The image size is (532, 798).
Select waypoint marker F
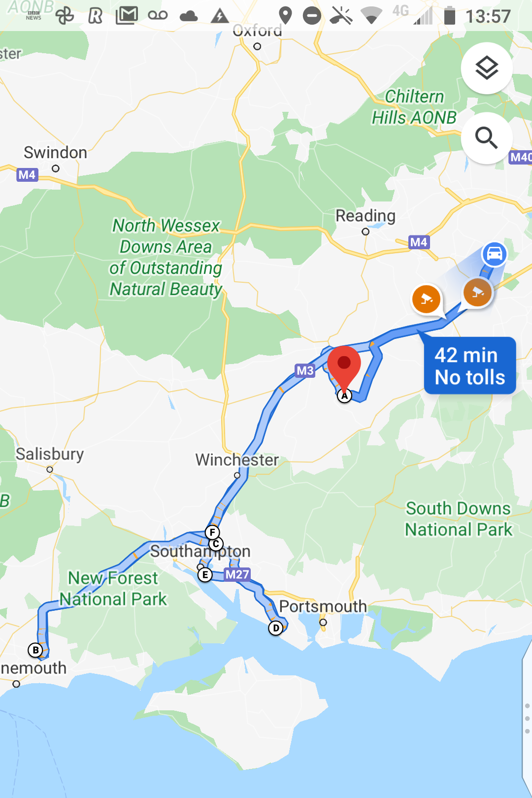pos(212,532)
